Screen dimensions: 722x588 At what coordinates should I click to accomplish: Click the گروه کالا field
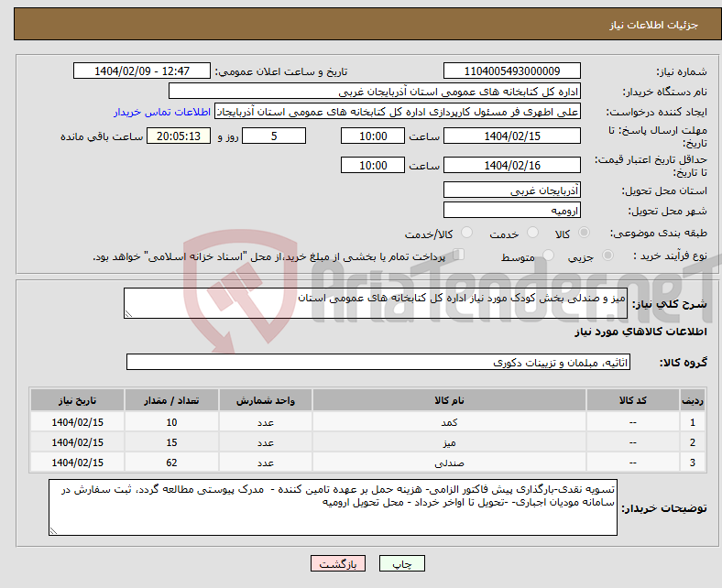(x=378, y=362)
